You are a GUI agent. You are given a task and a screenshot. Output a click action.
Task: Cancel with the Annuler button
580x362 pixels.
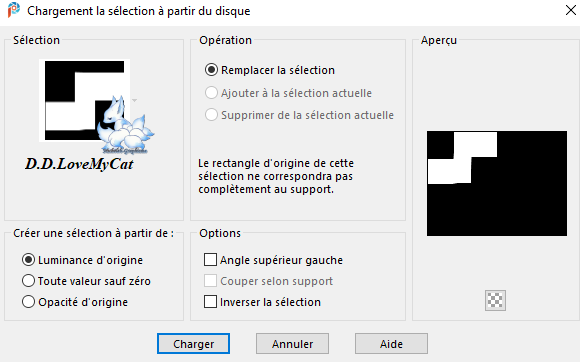292,344
